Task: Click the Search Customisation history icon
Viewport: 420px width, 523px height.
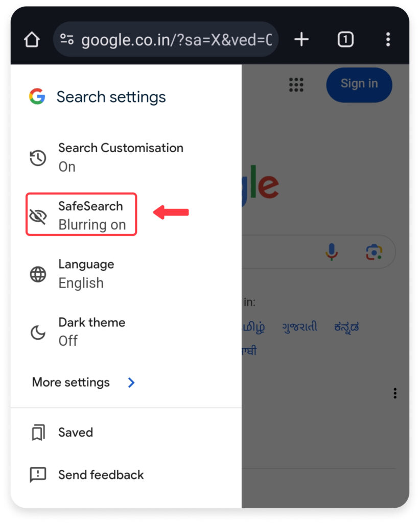Action: tap(38, 158)
